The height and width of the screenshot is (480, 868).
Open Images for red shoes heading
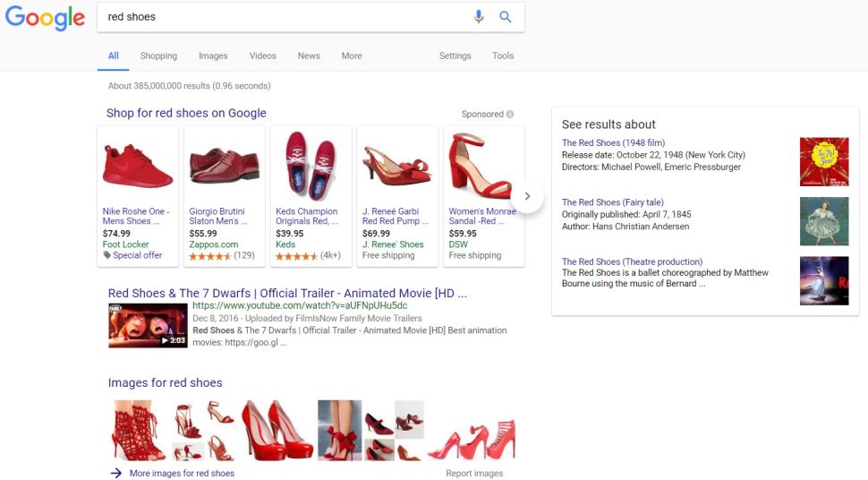point(165,383)
